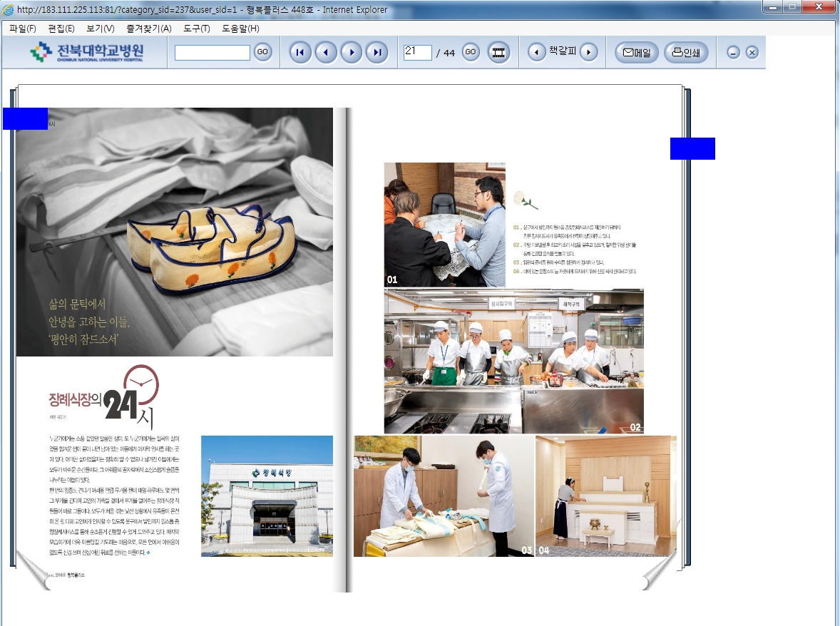Open the 파일(F) menu

pyautogui.click(x=23, y=29)
